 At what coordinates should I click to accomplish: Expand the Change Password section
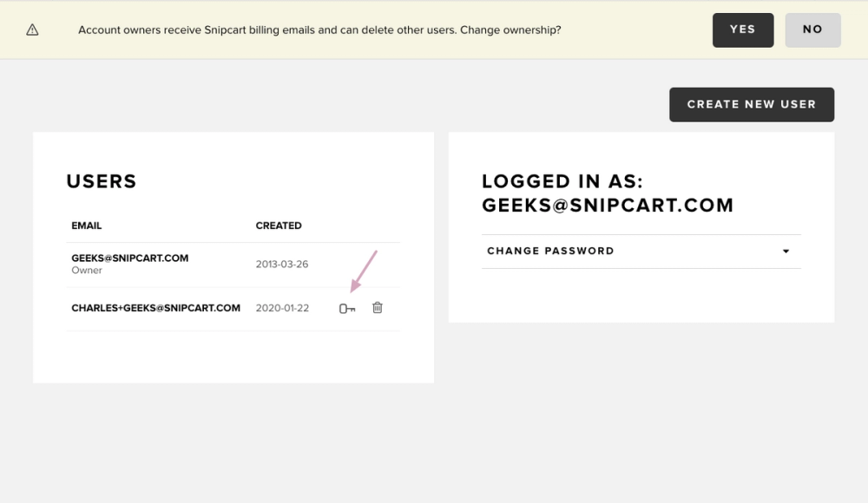[x=641, y=251]
